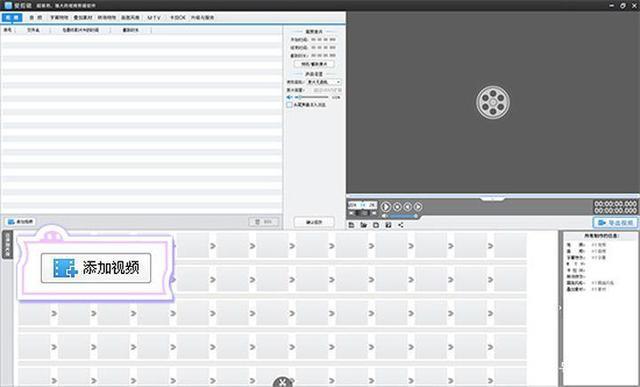Click the vertical clips tab on the timeline
This screenshot has height=387, width=640.
pos(7,245)
